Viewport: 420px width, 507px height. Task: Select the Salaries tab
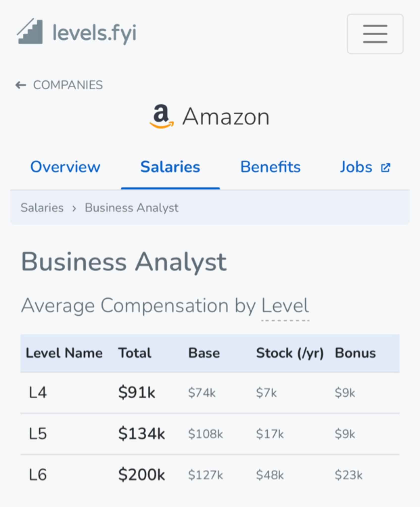click(170, 167)
